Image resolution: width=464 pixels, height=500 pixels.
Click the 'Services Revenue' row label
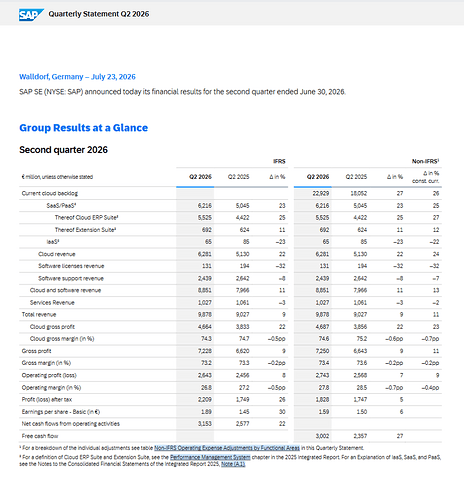point(52,303)
